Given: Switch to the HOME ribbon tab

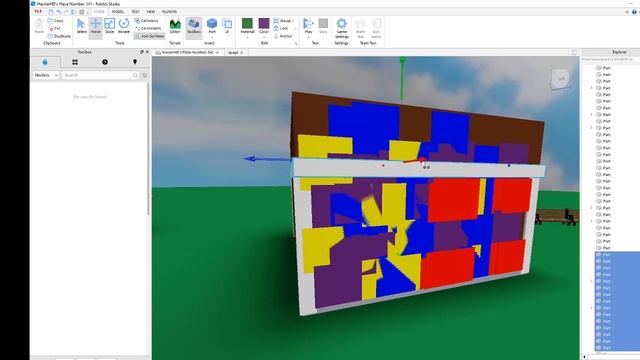Looking at the screenshot, I should pyautogui.click(x=99, y=12).
